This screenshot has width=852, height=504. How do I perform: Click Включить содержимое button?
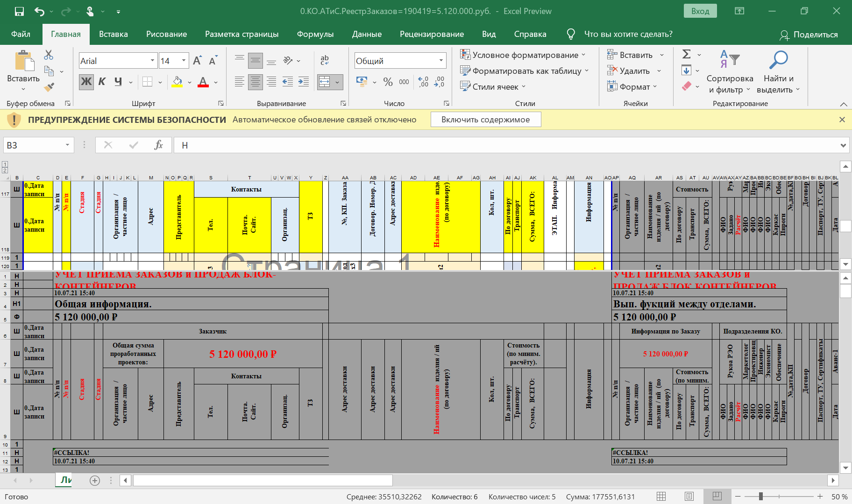coord(486,120)
